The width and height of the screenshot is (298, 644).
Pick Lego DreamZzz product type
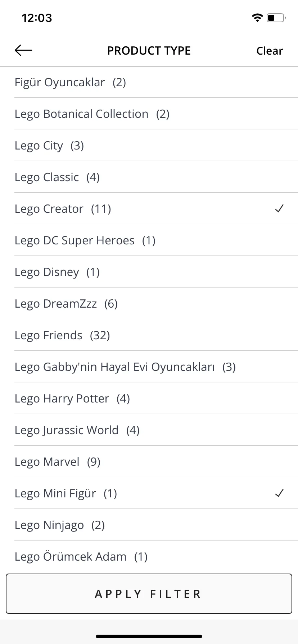coord(156,303)
